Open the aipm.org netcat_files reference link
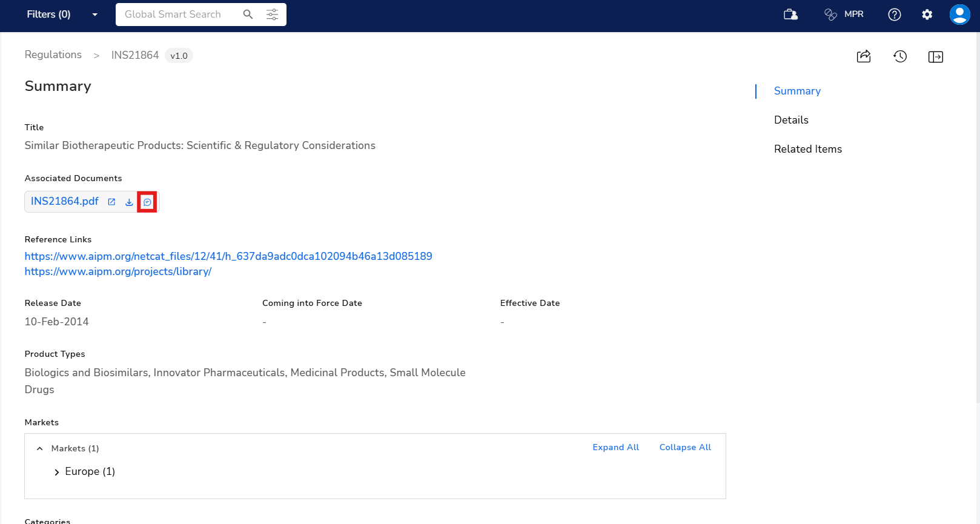This screenshot has width=980, height=524. click(228, 256)
